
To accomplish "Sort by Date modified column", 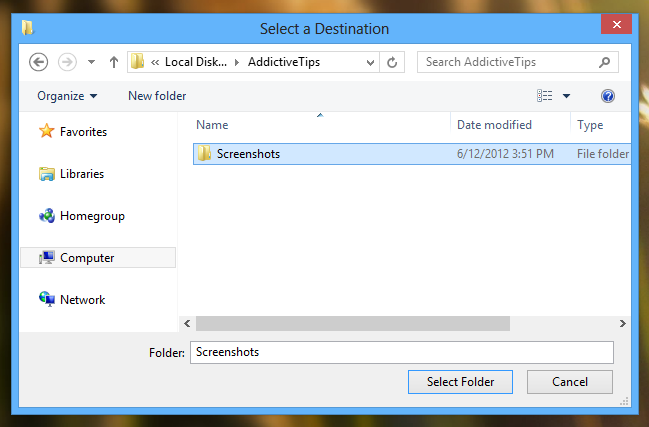I will pyautogui.click(x=494, y=125).
